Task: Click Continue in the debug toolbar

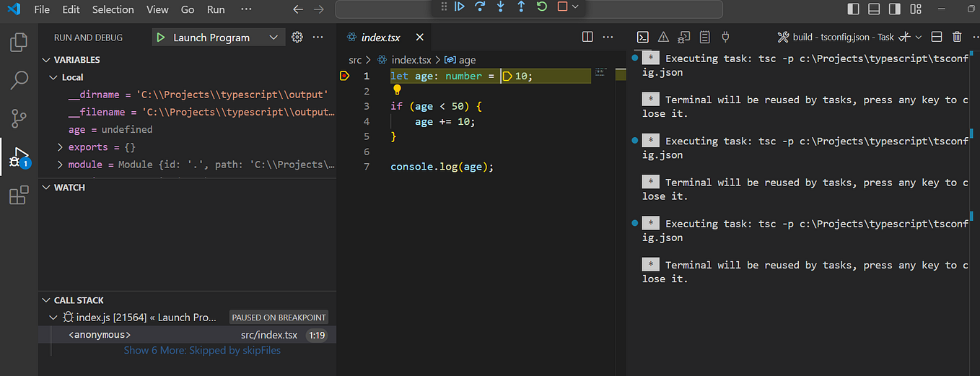Action: point(459,6)
